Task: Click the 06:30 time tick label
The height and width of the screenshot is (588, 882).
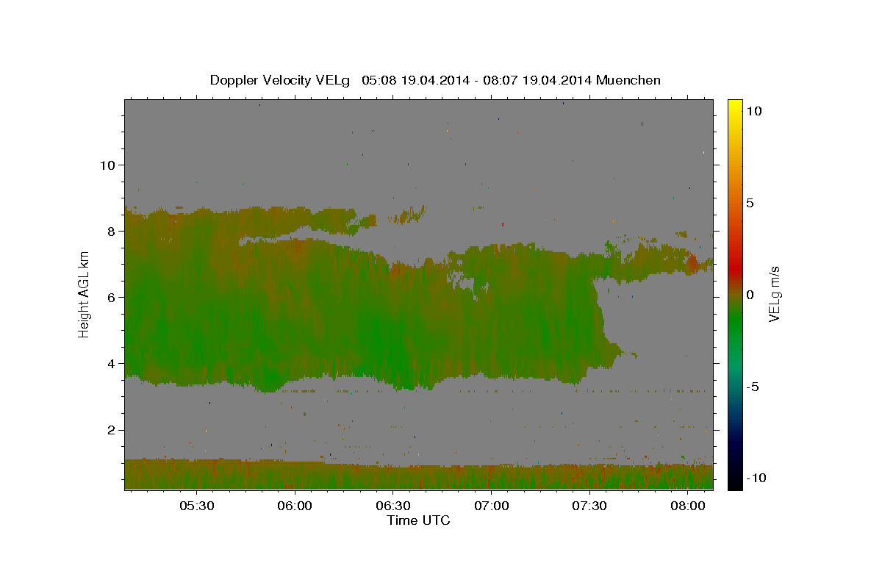Action: (x=392, y=506)
